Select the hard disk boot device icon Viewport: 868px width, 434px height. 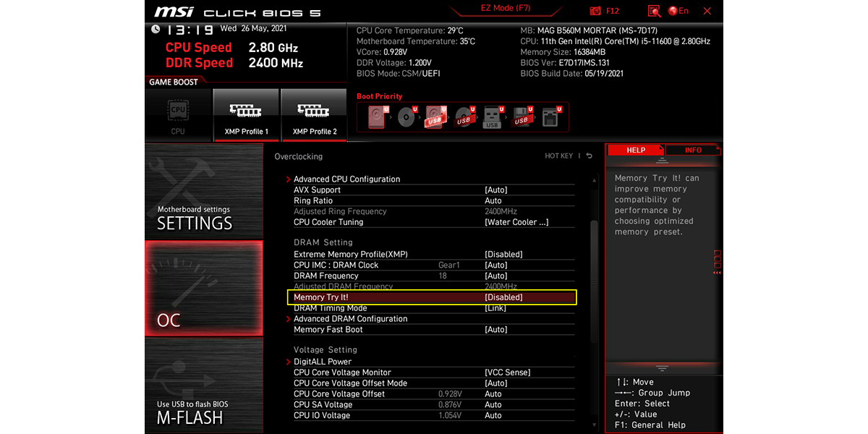379,116
